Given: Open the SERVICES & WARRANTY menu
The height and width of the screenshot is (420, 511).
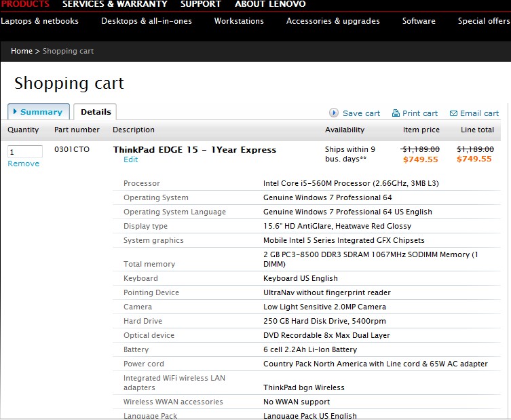Looking at the screenshot, I should [115, 4].
